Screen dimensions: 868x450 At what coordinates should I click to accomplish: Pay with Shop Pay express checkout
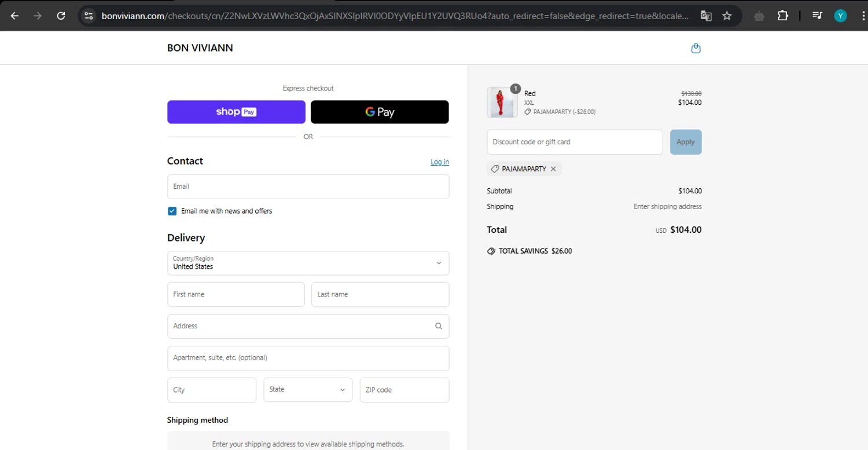(x=236, y=112)
